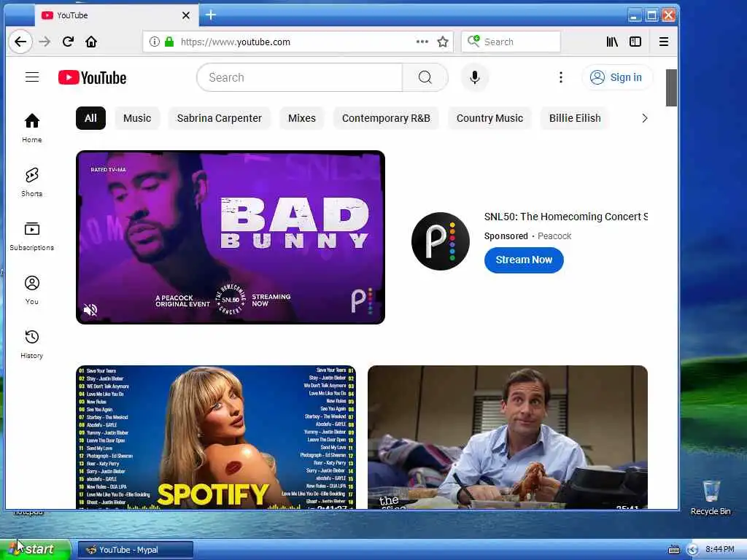The image size is (747, 560).
Task: Show site information icon in address bar
Action: [x=155, y=42]
